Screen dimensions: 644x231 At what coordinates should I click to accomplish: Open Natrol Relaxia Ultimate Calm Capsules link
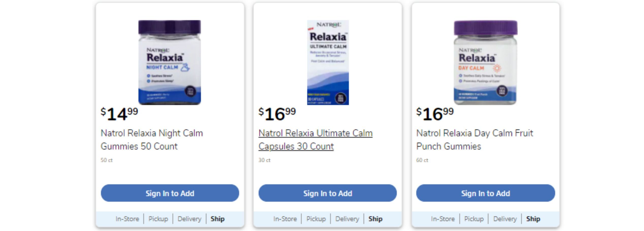[315, 140]
